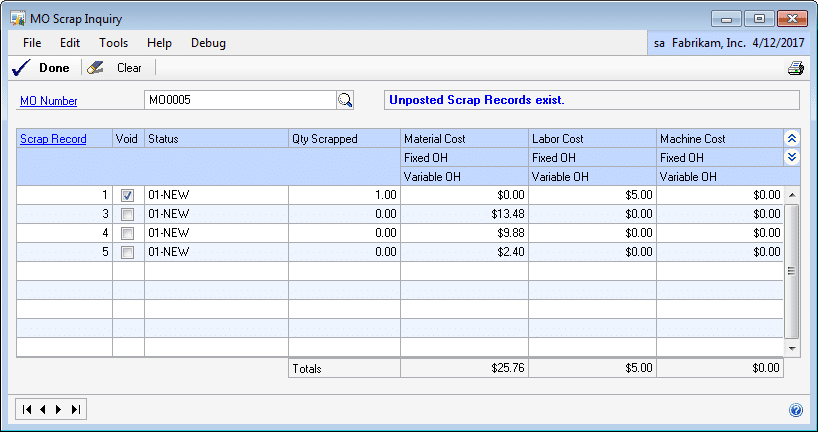
Task: Click the MO Number link label
Action: pos(49,101)
